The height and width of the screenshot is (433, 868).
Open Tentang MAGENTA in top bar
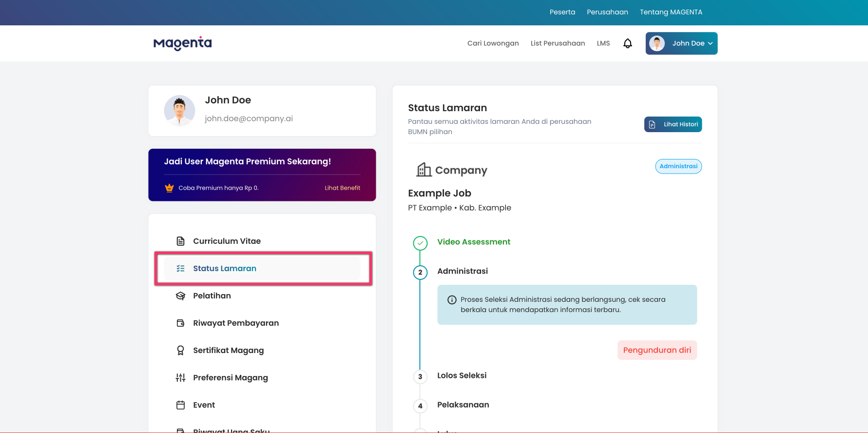click(x=671, y=12)
